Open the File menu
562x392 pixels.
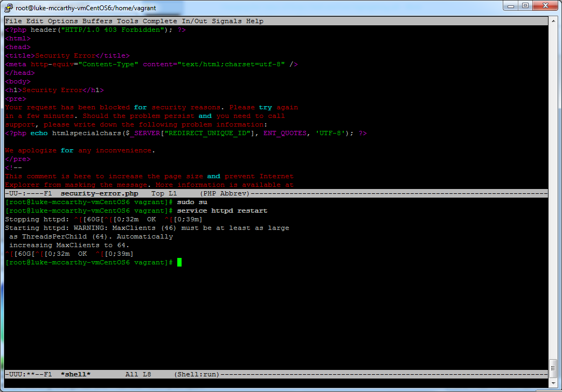pyautogui.click(x=13, y=21)
